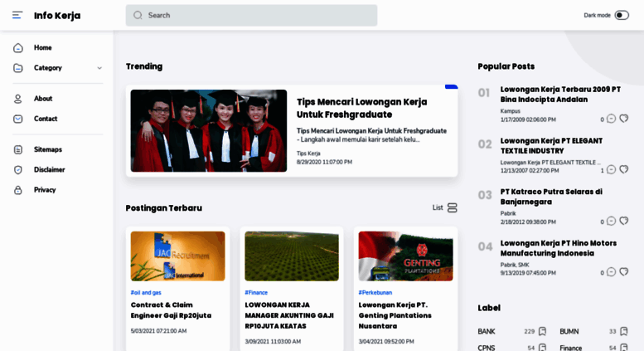Image resolution: width=644 pixels, height=351 pixels.
Task: Click the Tips Kerja category label
Action: pos(308,154)
